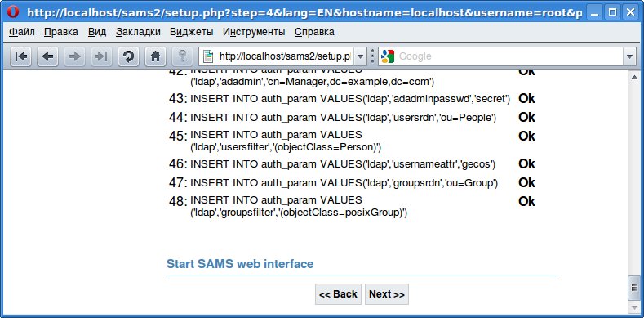Click the Ok status of row 43
644x318 pixels.
[526, 98]
